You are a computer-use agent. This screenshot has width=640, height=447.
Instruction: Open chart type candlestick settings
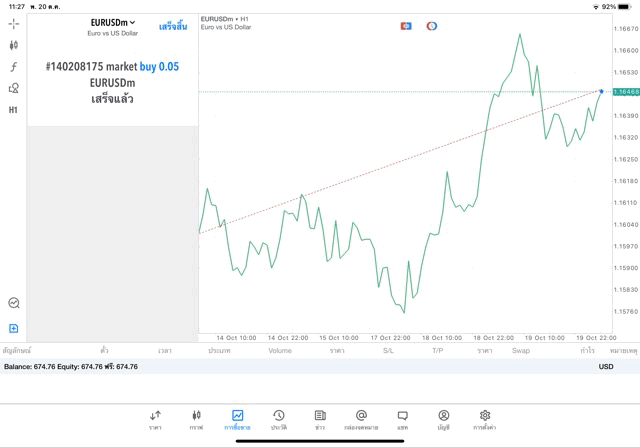pyautogui.click(x=13, y=45)
